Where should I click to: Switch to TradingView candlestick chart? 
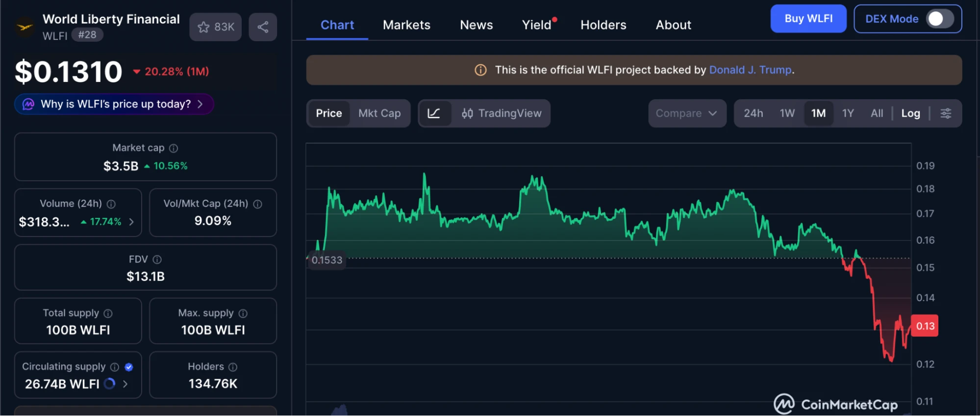501,113
